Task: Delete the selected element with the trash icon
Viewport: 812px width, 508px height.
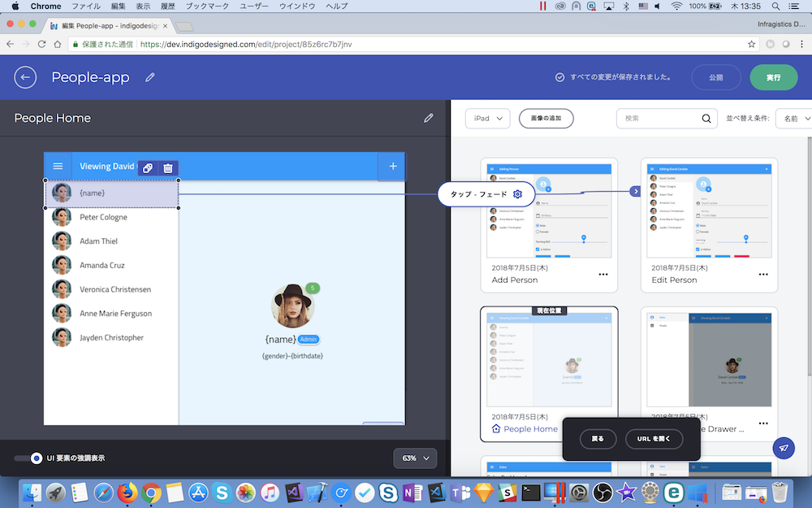Action: (x=168, y=168)
